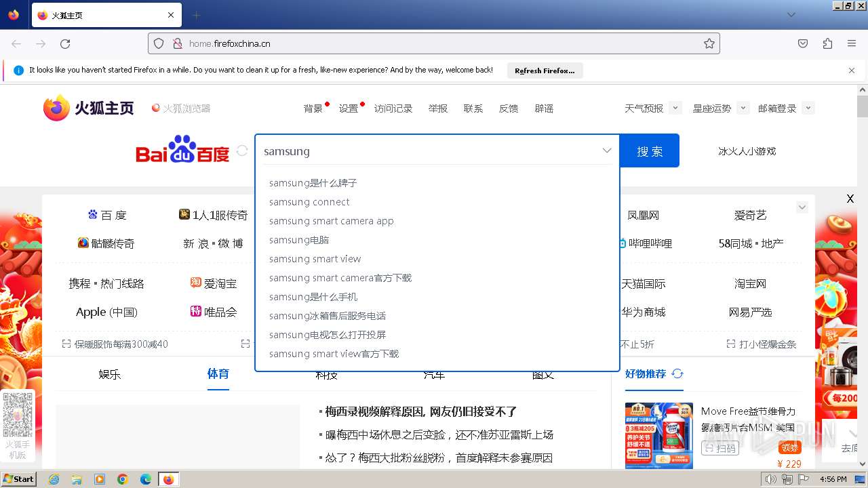
Task: Launch Internet Explorer from taskbar
Action: 54,479
